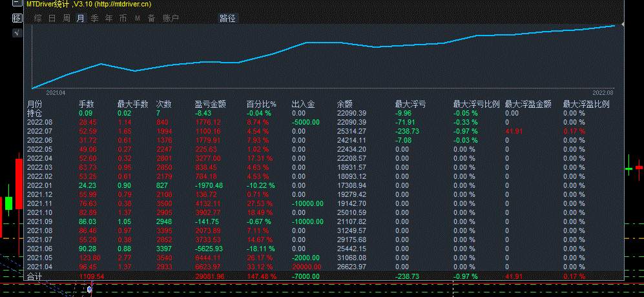Click the 最大浮盈金额 column header
This screenshot has height=297, width=644.
[528, 105]
